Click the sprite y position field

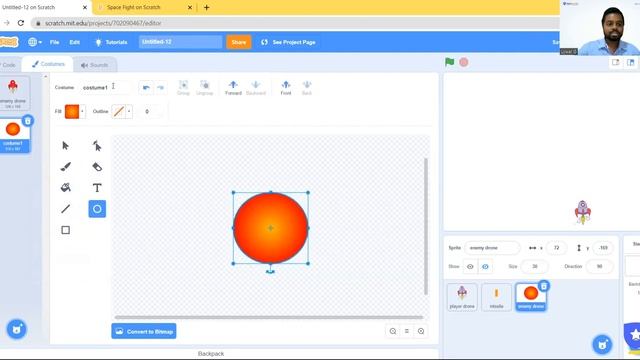point(603,248)
